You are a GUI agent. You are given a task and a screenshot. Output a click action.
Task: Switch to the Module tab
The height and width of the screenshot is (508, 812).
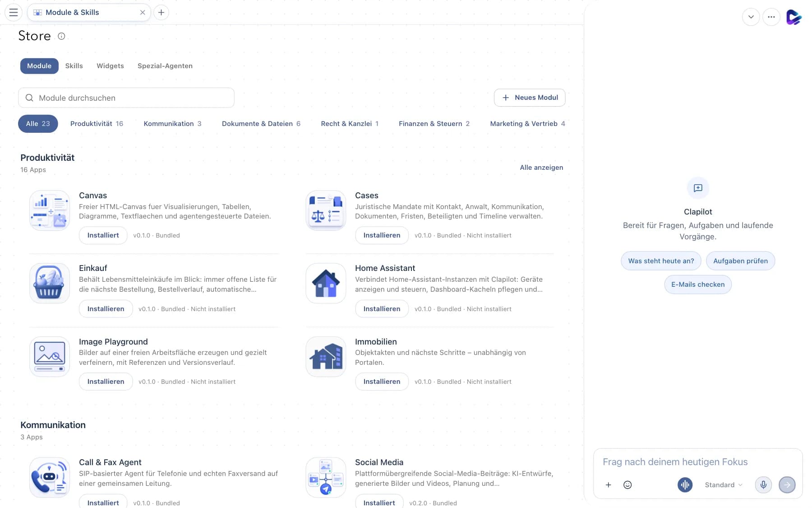pyautogui.click(x=39, y=66)
